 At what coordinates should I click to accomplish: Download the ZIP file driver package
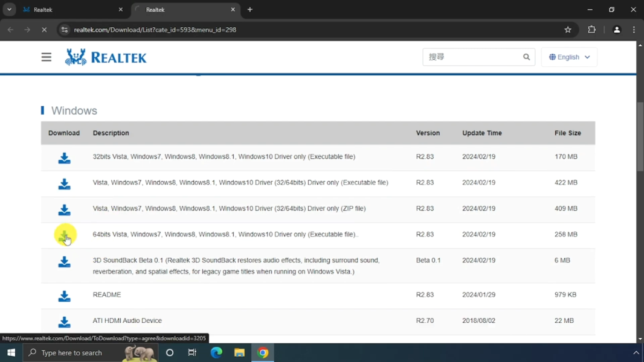(64, 209)
